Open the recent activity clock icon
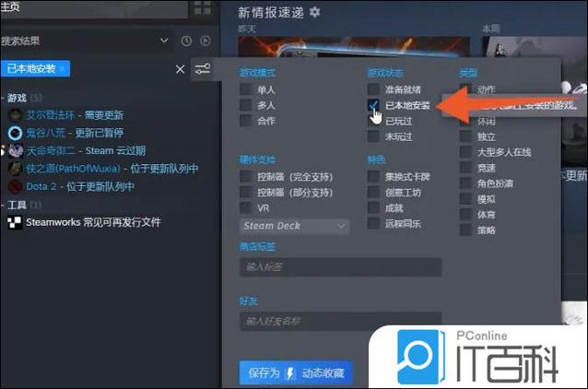 186,41
